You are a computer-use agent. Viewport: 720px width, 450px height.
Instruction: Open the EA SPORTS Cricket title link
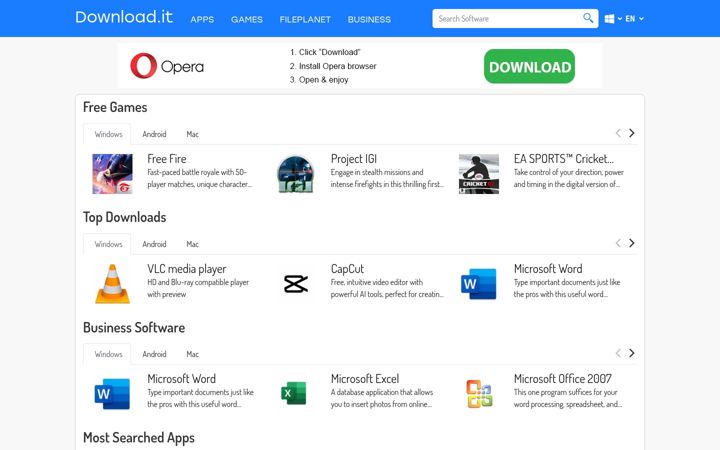tap(563, 159)
